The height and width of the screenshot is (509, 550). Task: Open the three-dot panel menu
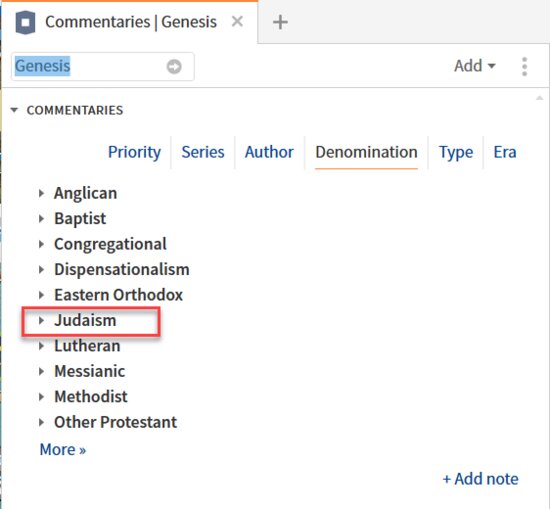[x=524, y=66]
